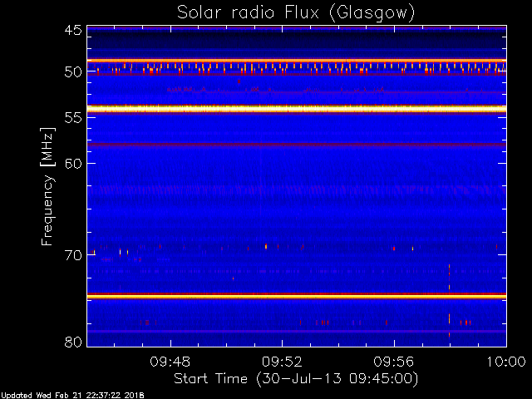Click the 09:56 time tick label

pyautogui.click(x=393, y=362)
